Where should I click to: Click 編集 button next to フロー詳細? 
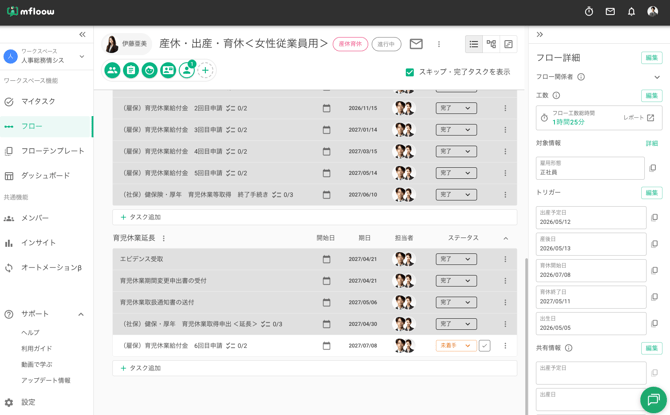click(x=651, y=58)
